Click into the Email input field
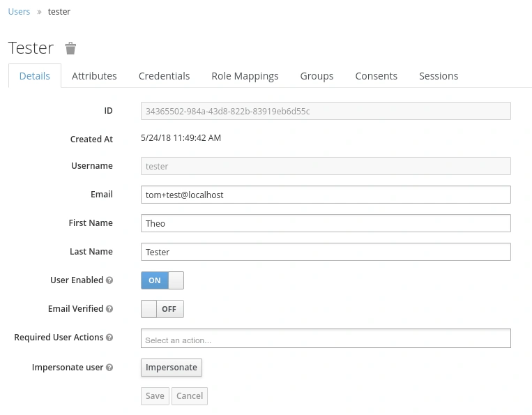The width and height of the screenshot is (532, 415). coord(326,195)
